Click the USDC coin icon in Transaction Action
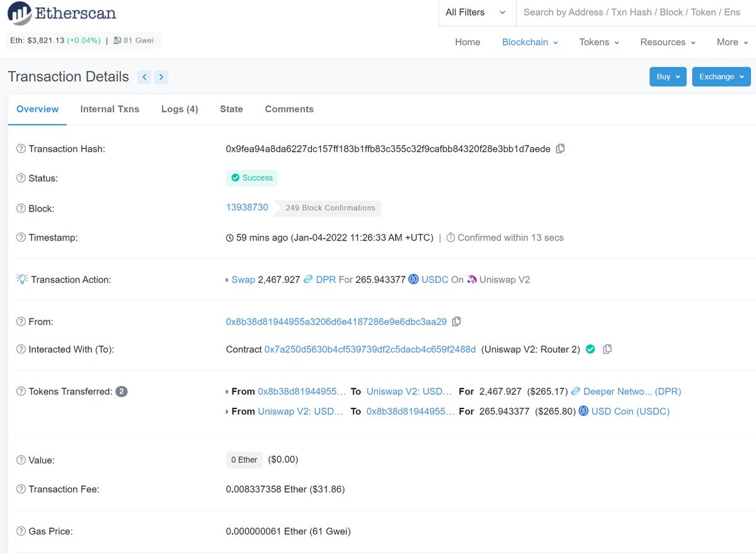Image resolution: width=756 pixels, height=554 pixels. coord(413,279)
